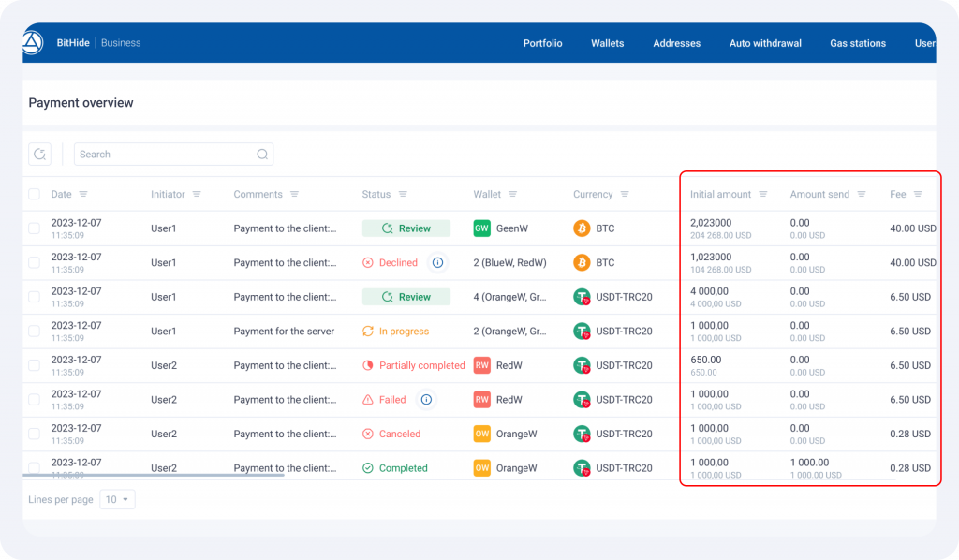The height and width of the screenshot is (560, 959).
Task: Click the Review status badge for GeenW
Action: [x=406, y=228]
